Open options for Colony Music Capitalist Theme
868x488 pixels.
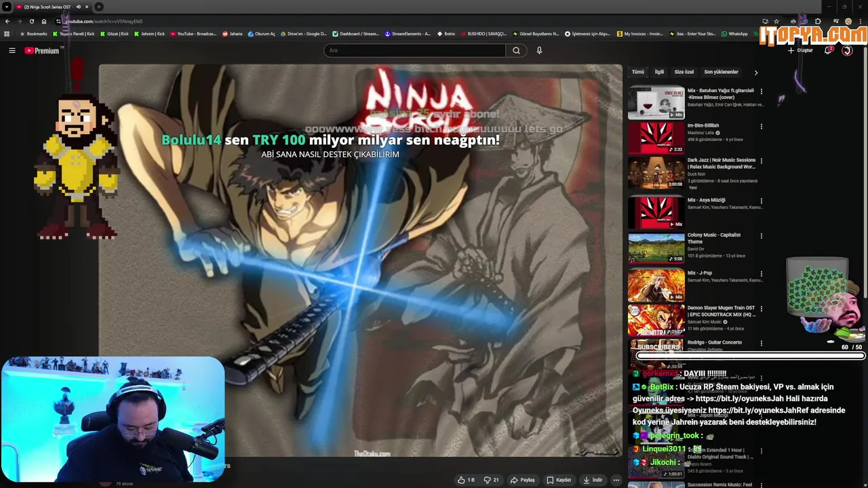(761, 236)
